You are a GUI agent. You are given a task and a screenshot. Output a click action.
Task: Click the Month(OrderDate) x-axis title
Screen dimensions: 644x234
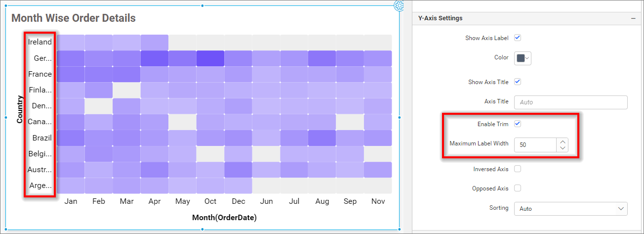pos(224,217)
